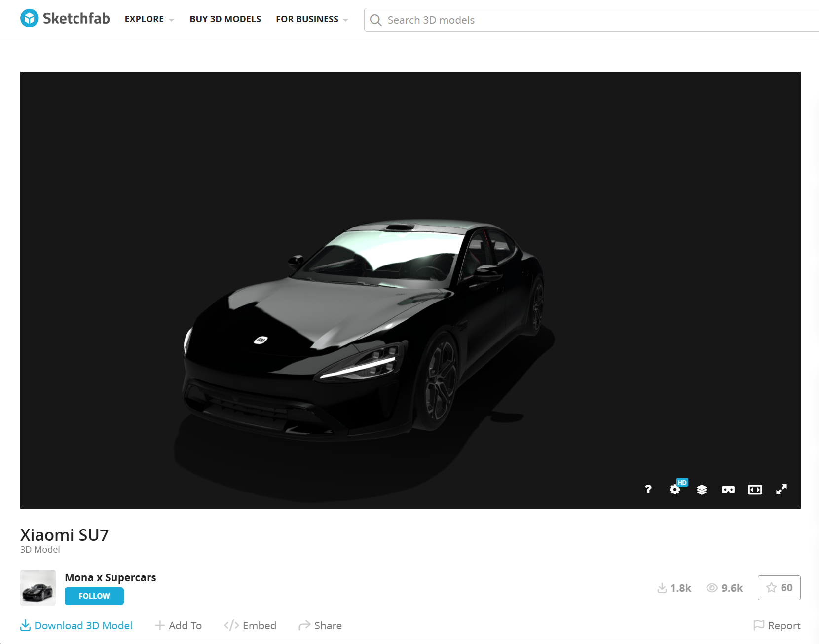The width and height of the screenshot is (819, 644).
Task: Open the viewer help question mark icon
Action: click(x=648, y=489)
